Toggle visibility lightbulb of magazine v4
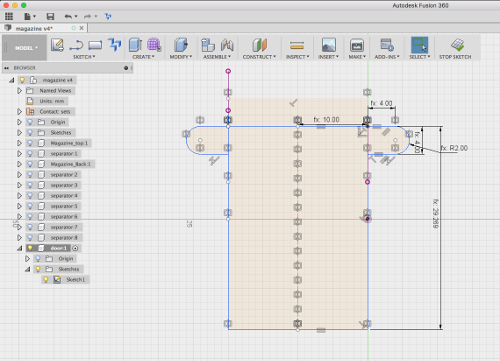This screenshot has width=500, height=361. (x=22, y=80)
